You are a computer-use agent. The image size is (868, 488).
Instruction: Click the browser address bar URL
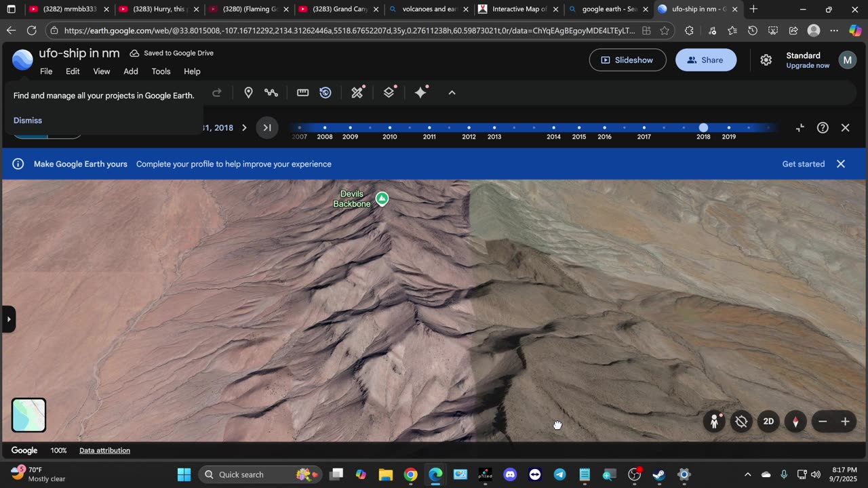click(349, 30)
